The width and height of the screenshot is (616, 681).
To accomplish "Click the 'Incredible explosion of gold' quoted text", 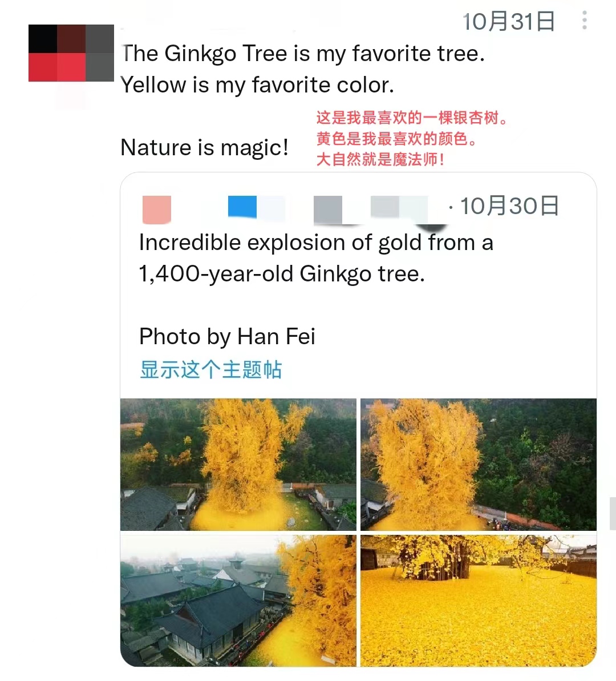I will click(x=315, y=243).
